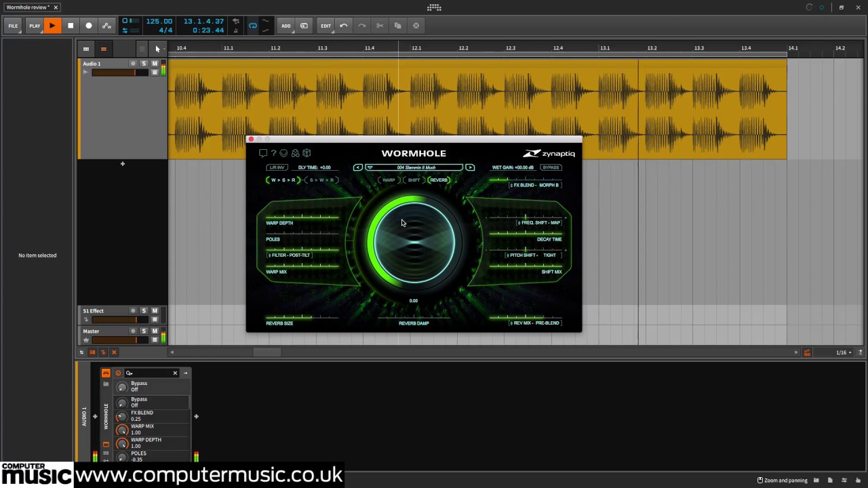868x488 pixels.
Task: Set the tempo field showing 125.00
Action: tap(159, 21)
